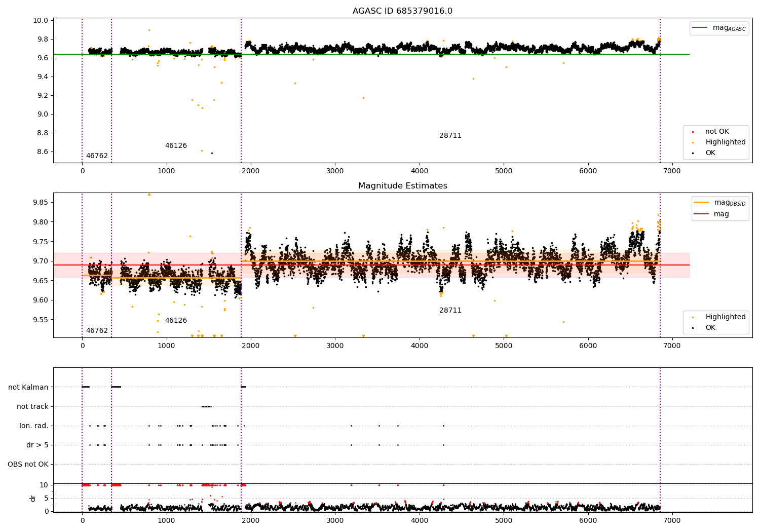Viewport: 760px width, 532px height.
Task: Click the '46762' annotation in Magnitude Estimates plot
Action: tap(97, 331)
